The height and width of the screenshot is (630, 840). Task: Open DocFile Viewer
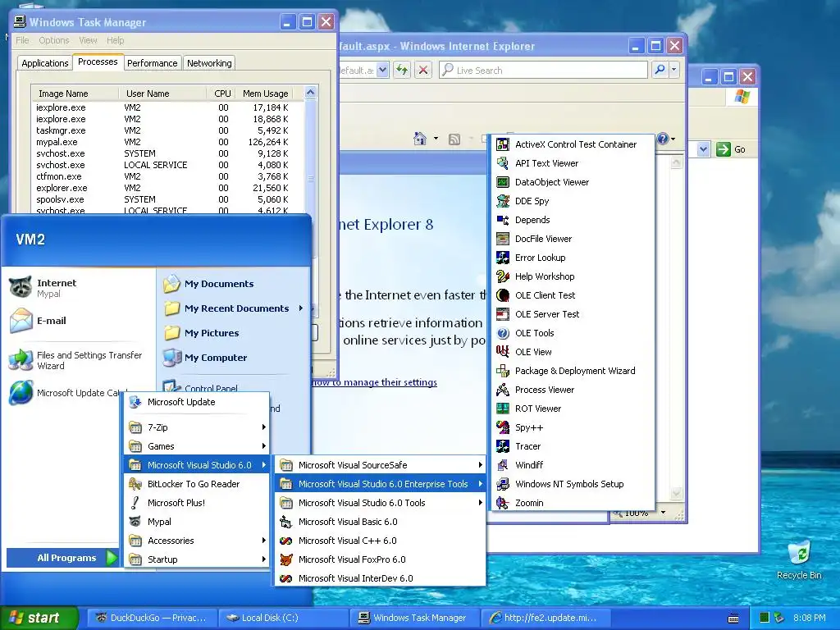coord(573,239)
